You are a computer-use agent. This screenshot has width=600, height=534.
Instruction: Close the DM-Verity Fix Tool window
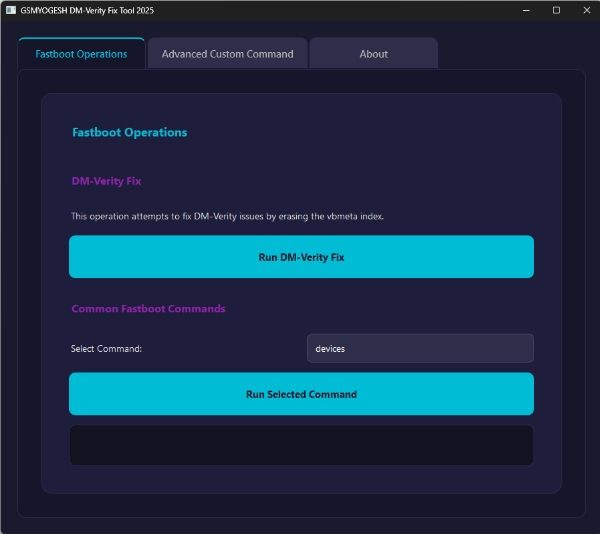[584, 10]
